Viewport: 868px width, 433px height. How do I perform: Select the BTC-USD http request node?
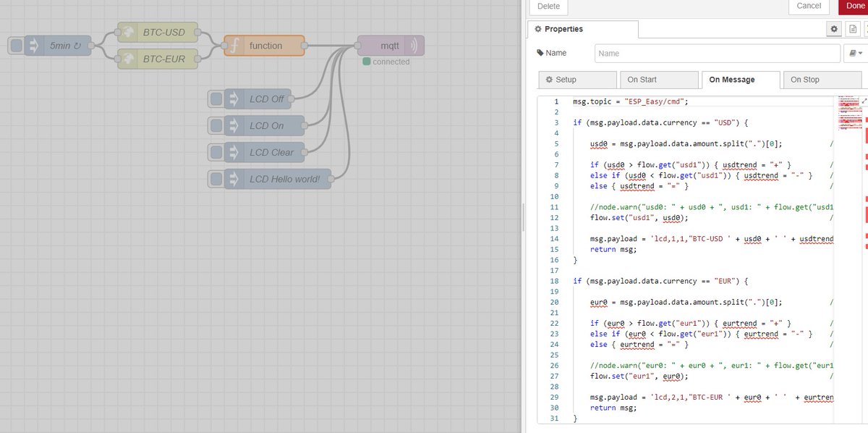[x=158, y=33]
